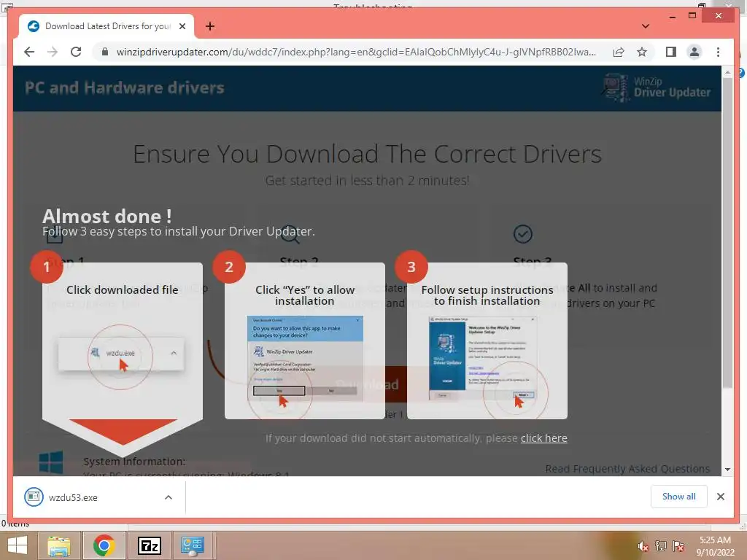
Task: Click the page vertical scrollbar thumb
Action: (727, 233)
